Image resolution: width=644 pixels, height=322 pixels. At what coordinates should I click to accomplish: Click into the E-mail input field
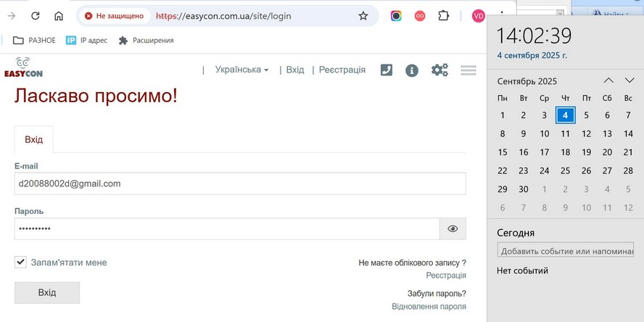pyautogui.click(x=239, y=183)
